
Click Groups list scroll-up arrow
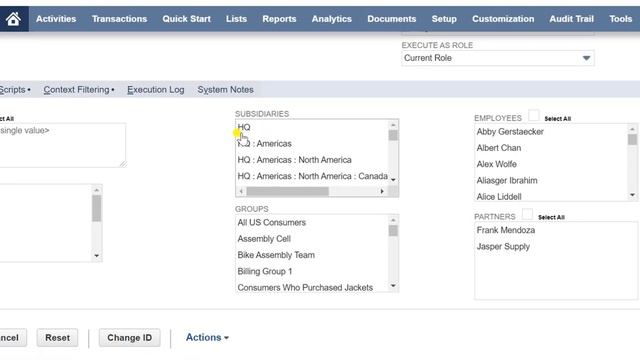point(393,220)
